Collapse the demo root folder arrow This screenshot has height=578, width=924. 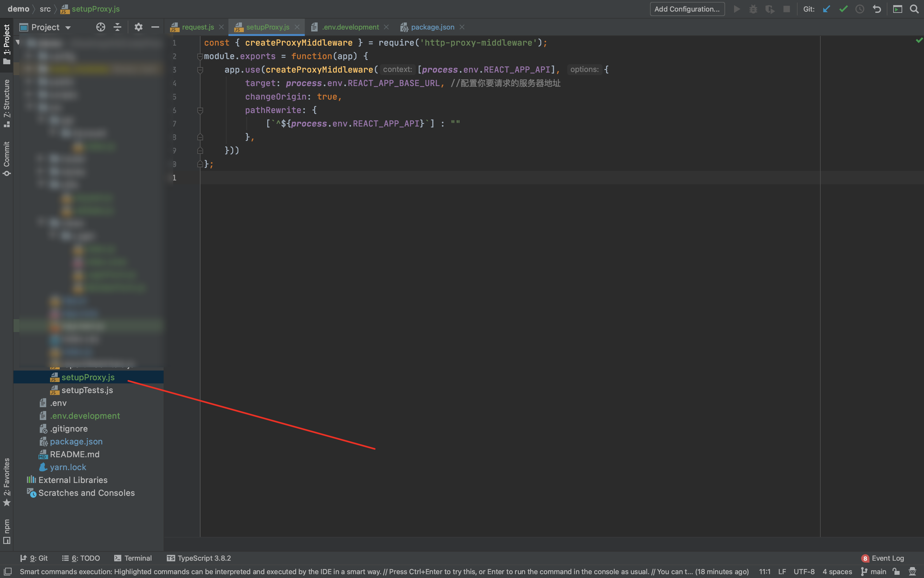coord(18,42)
